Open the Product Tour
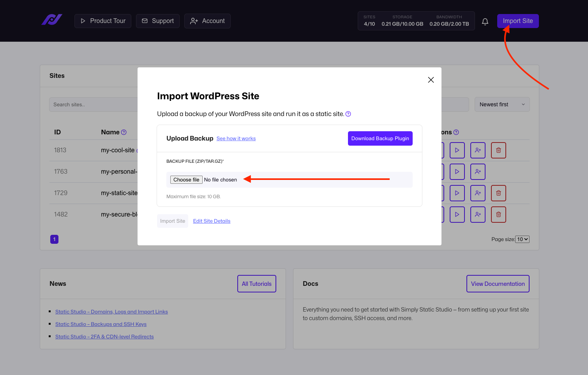 103,21
